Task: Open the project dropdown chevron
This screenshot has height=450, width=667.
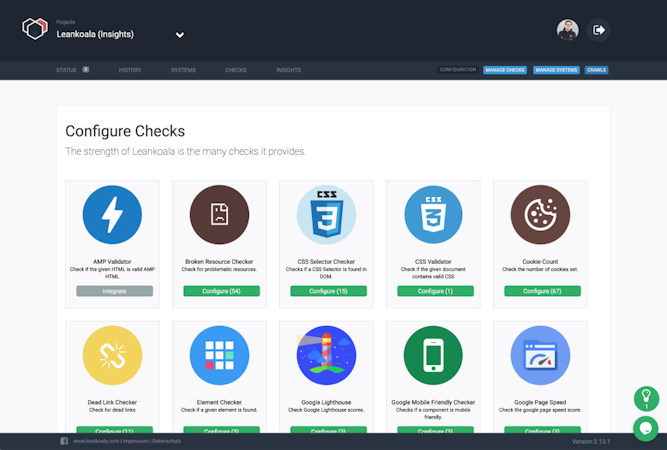Action: click(x=180, y=35)
